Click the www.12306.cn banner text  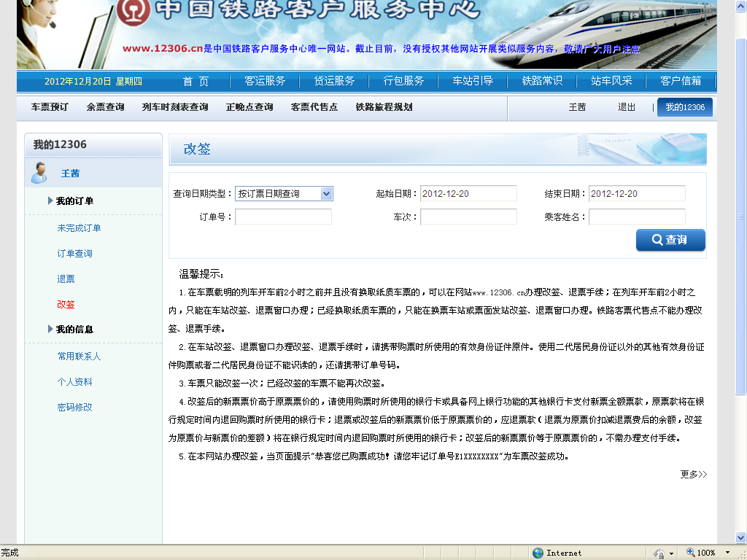click(x=163, y=49)
